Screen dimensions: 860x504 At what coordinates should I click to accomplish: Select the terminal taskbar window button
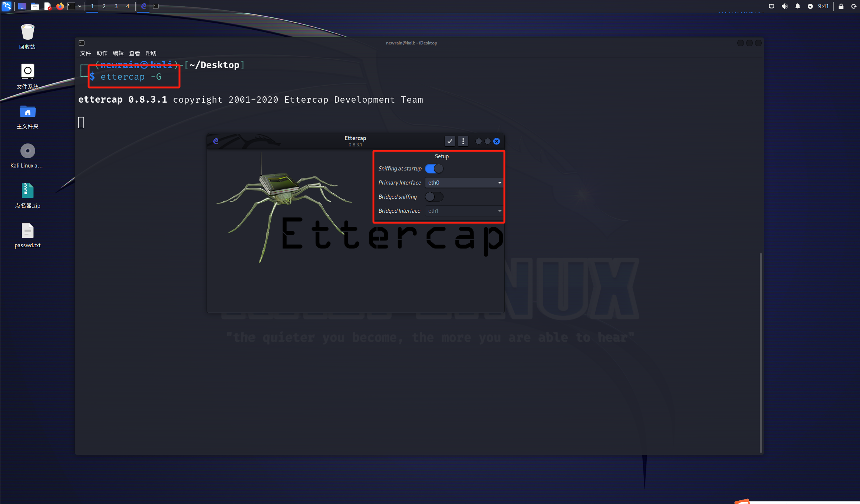156,6
